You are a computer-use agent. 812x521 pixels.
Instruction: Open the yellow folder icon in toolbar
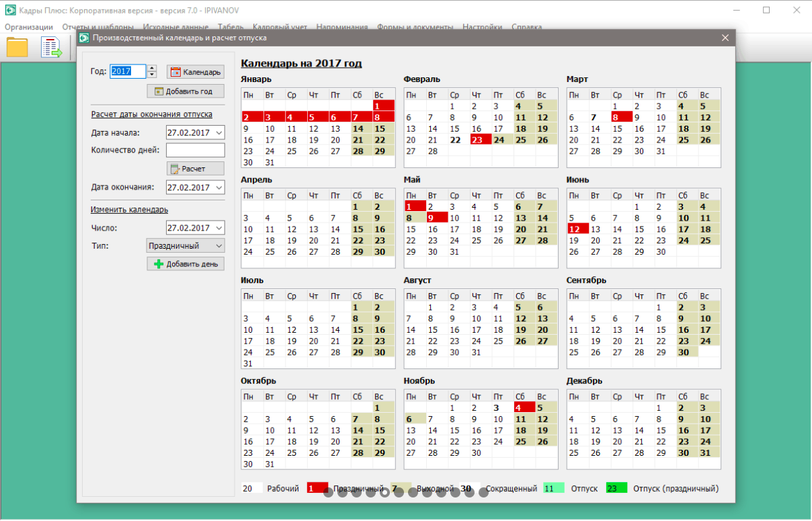tap(17, 48)
